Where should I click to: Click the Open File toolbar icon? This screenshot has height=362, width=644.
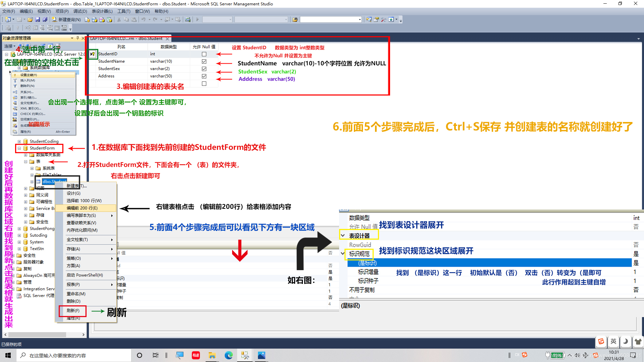30,19
